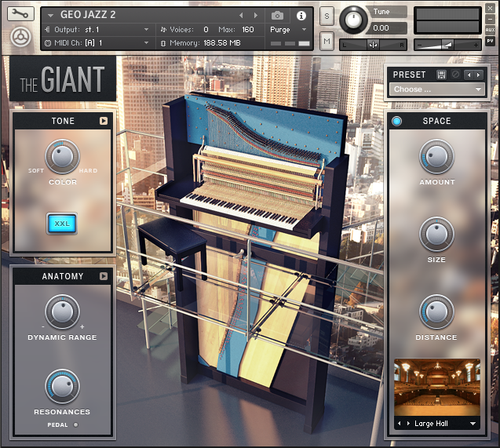Click the minus sign below Dynamic Range knob
Image resolution: width=500 pixels, height=448 pixels.
click(43, 326)
